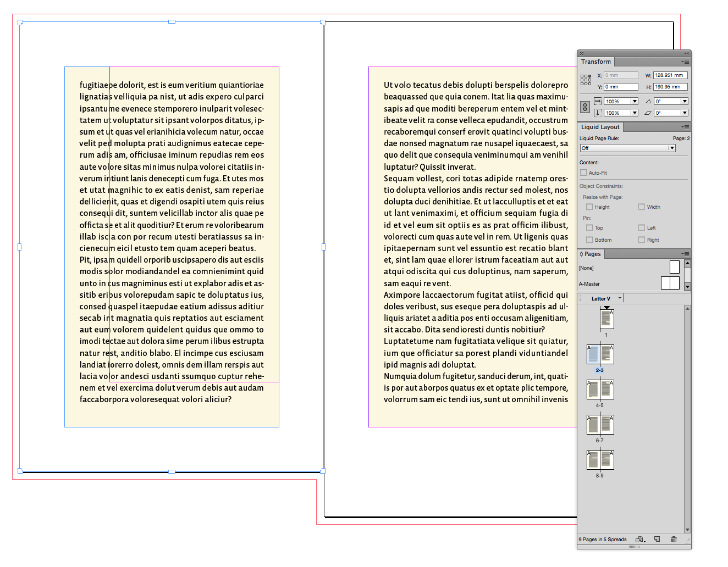Check the Pin Left checkbox

[x=642, y=228]
